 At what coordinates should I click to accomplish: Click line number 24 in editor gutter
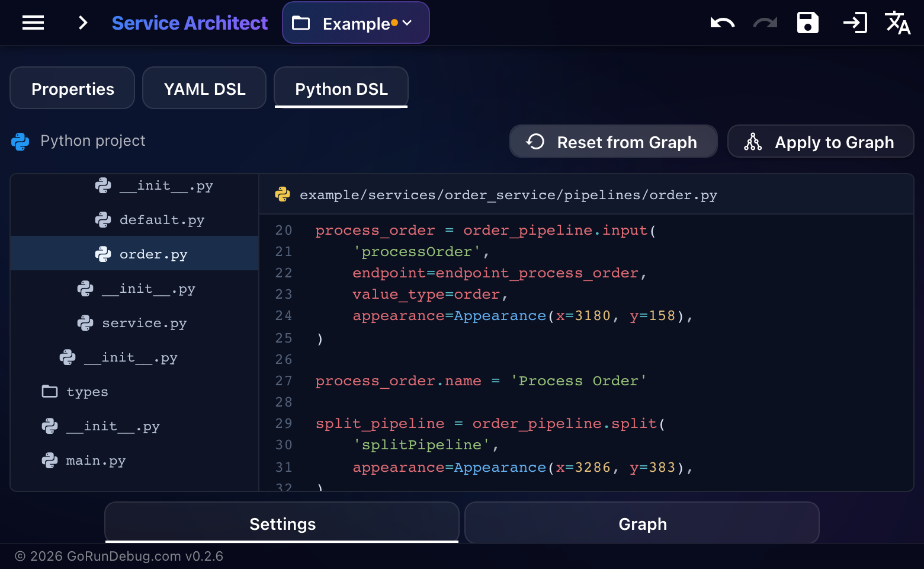284,316
